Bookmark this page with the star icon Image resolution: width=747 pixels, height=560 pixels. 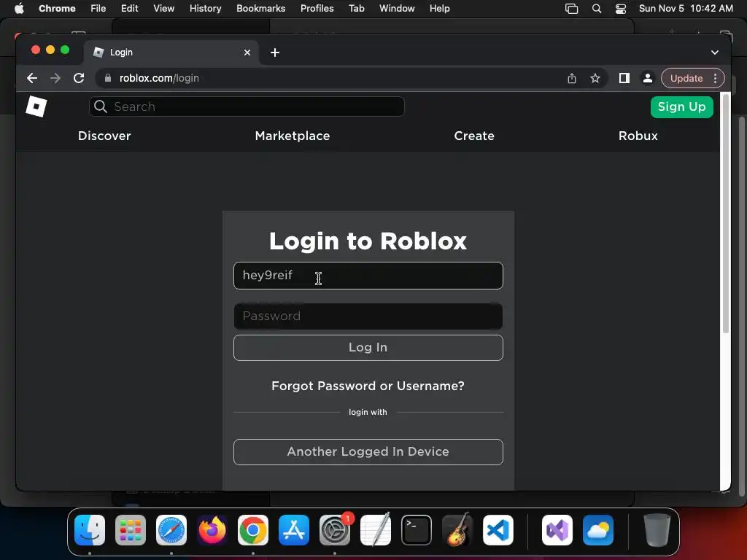(595, 78)
